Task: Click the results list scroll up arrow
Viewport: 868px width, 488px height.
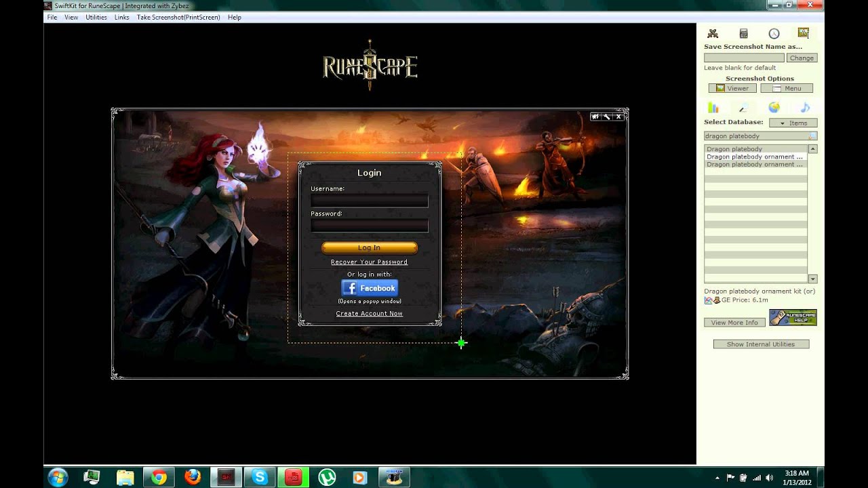Action: (x=812, y=148)
